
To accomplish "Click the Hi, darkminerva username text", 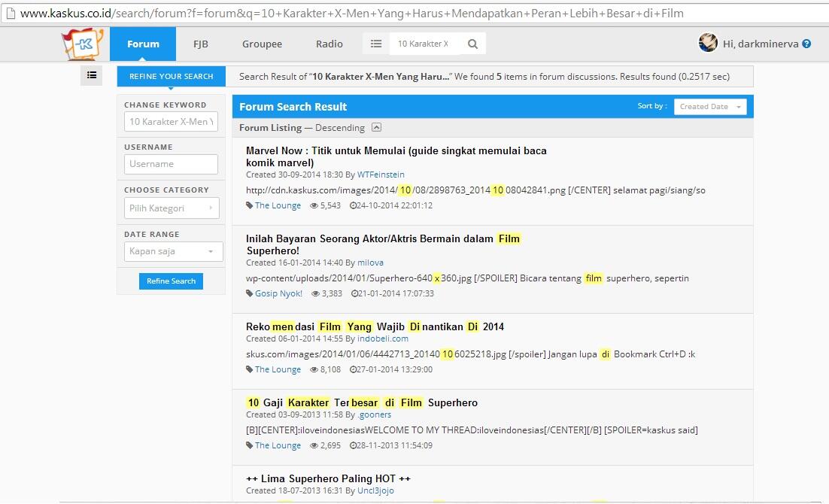I will (761, 44).
